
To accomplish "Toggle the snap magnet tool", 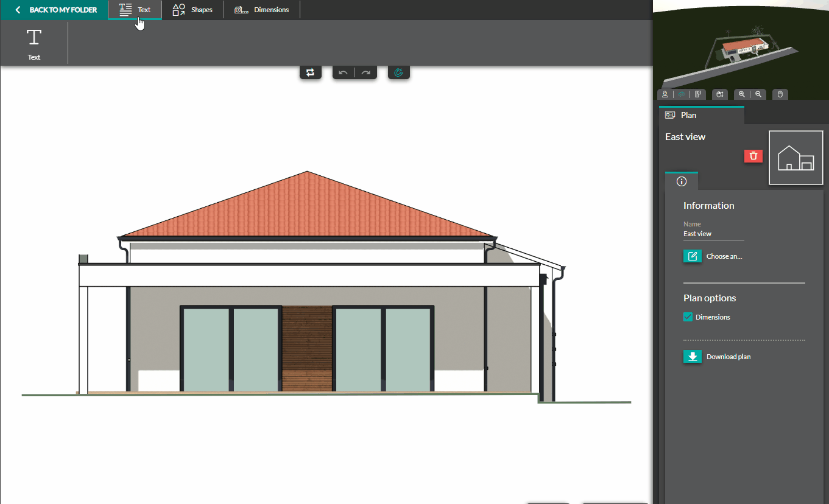I will 398,72.
